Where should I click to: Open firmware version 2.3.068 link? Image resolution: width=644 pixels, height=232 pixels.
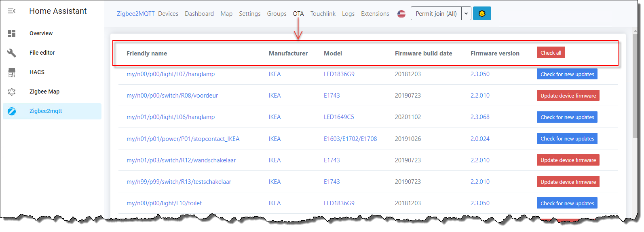(480, 117)
